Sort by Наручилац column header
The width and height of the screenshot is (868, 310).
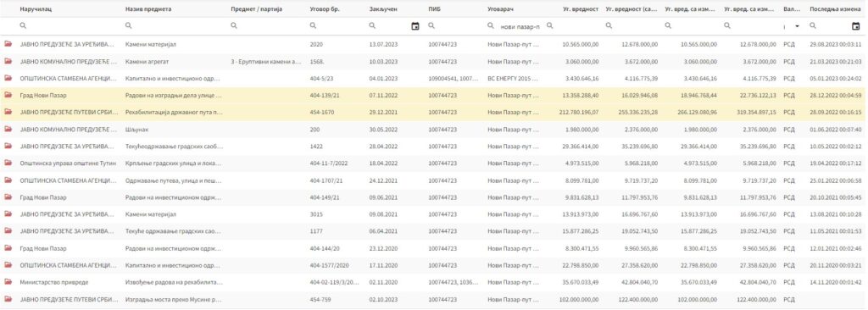[36, 9]
